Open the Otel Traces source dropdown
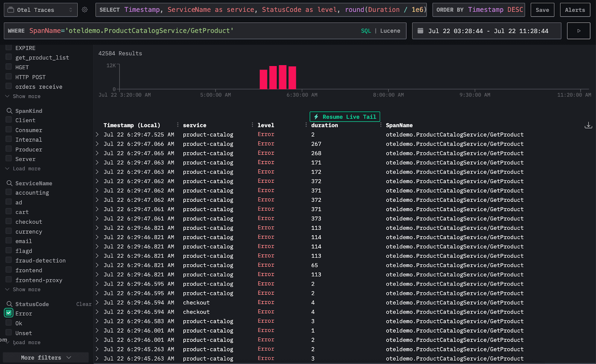Viewport: 596px width, 364px height. 41,10
